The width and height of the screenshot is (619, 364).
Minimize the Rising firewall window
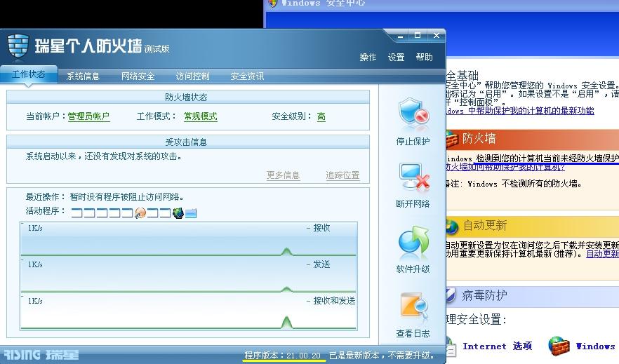click(x=400, y=36)
